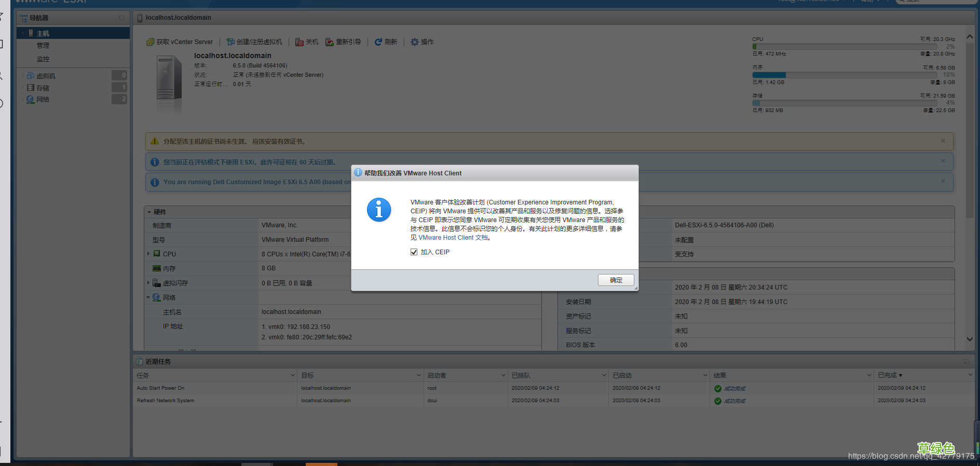Click the 重新引导 reboot icon
The width and height of the screenshot is (980, 466).
pos(330,42)
